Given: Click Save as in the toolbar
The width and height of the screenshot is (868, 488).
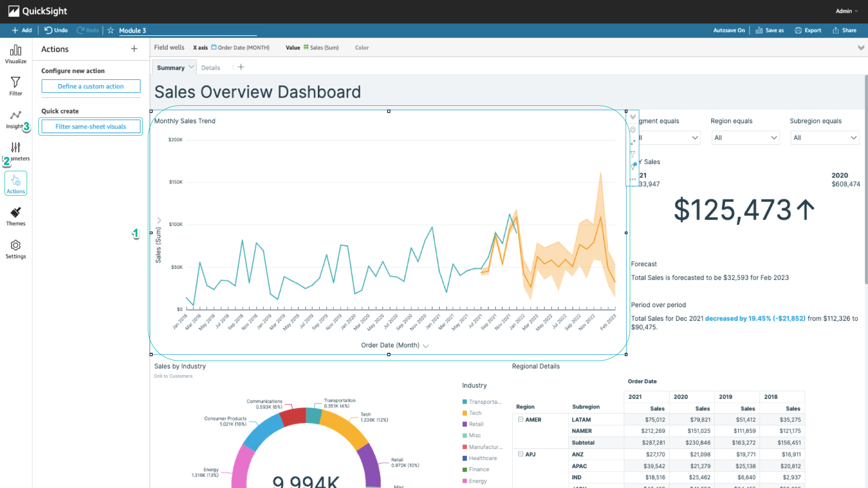Looking at the screenshot, I should (x=770, y=30).
